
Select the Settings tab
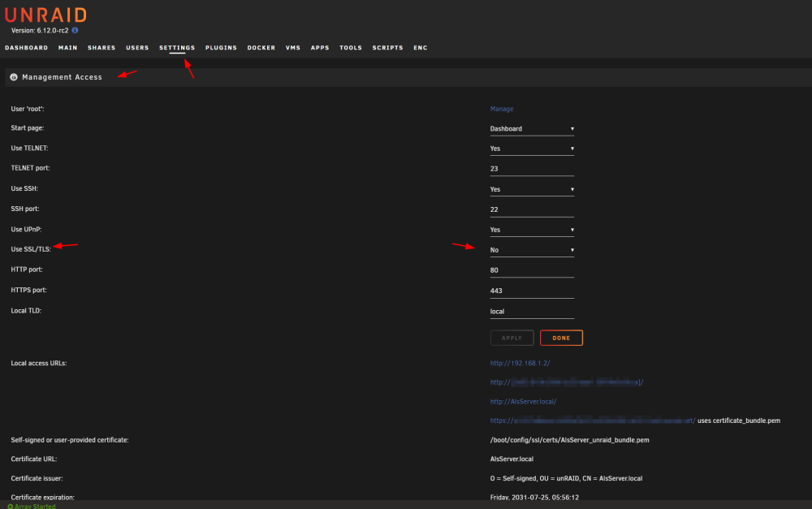[x=177, y=48]
